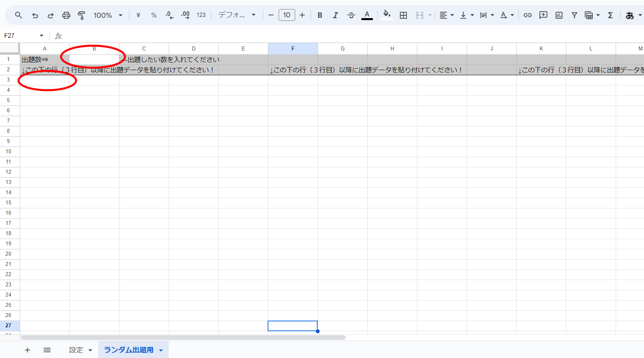Open the functions sigma menu
Viewport: 644px width, 358px height.
(x=610, y=15)
